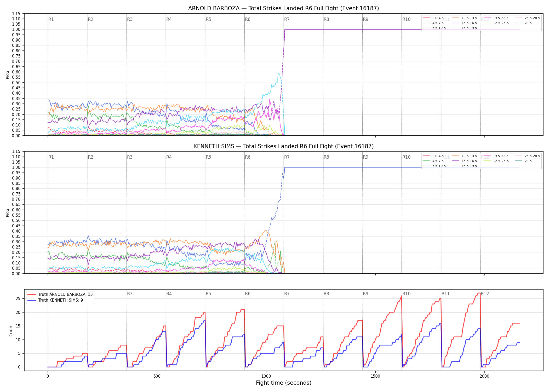Click the R9 round label in the Barboza chart
This screenshot has height=392, width=549.
pos(365,19)
